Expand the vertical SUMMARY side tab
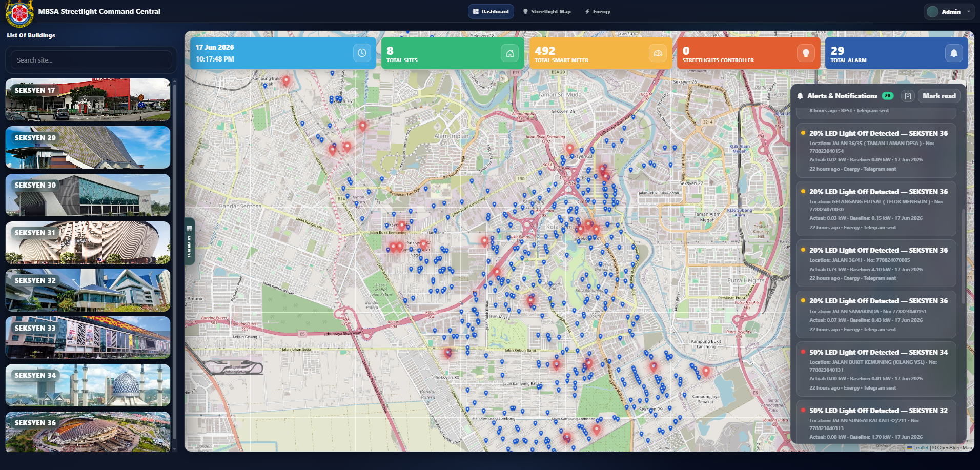 tap(190, 241)
